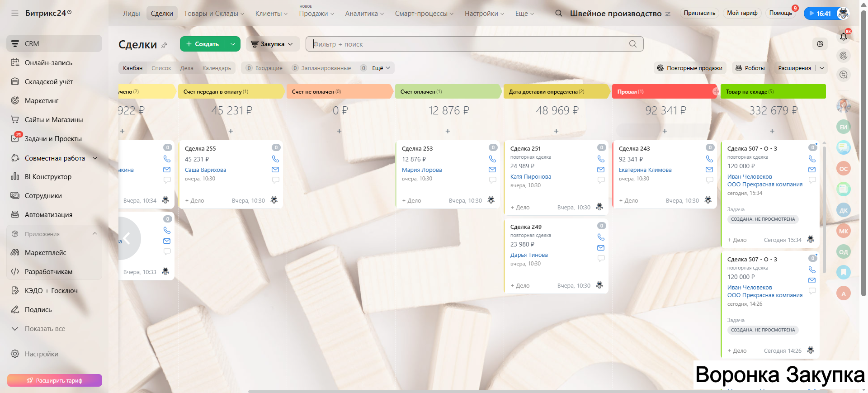Open kanban settings gear icon
Viewport: 868px width, 393px height.
click(x=820, y=44)
